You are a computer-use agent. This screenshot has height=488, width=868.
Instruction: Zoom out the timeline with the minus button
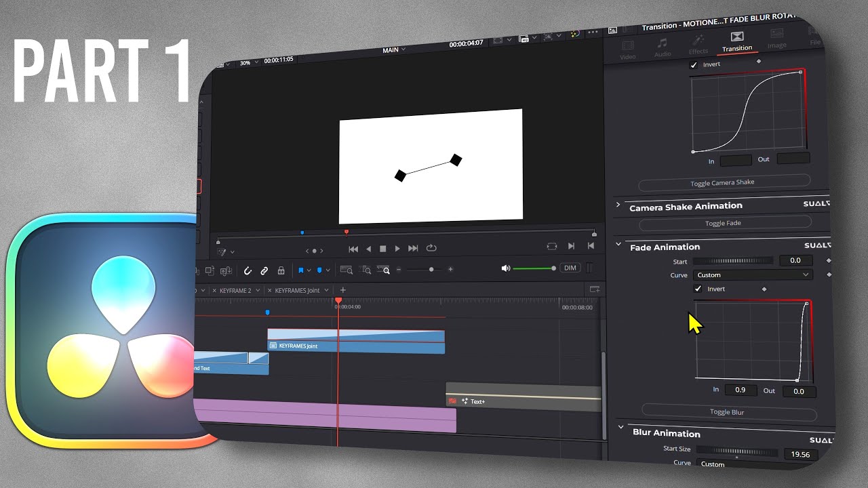(x=399, y=270)
